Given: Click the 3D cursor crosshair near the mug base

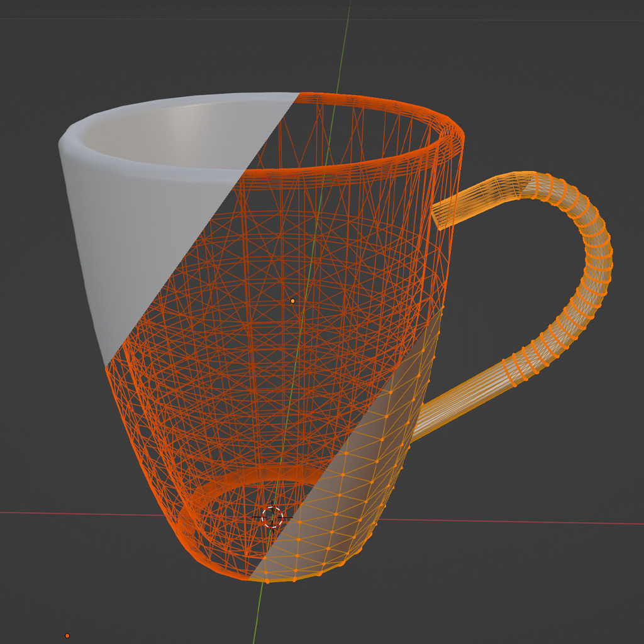Looking at the screenshot, I should coord(272,517).
